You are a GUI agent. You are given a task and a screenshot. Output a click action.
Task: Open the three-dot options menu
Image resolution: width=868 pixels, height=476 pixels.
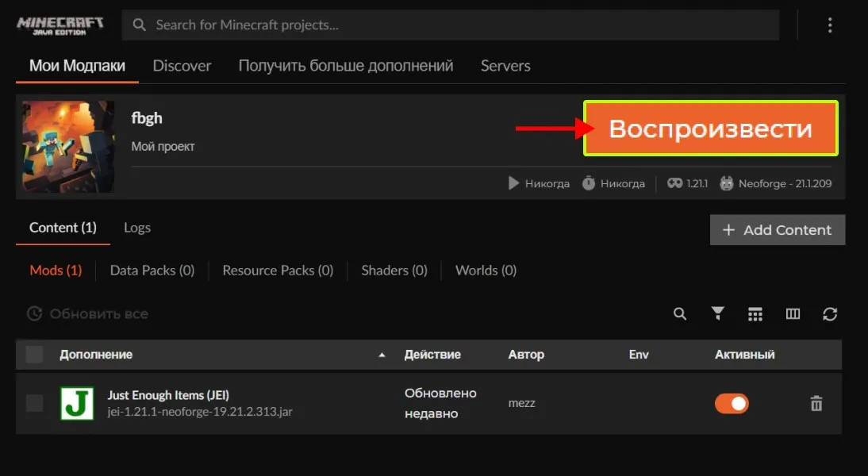[829, 25]
